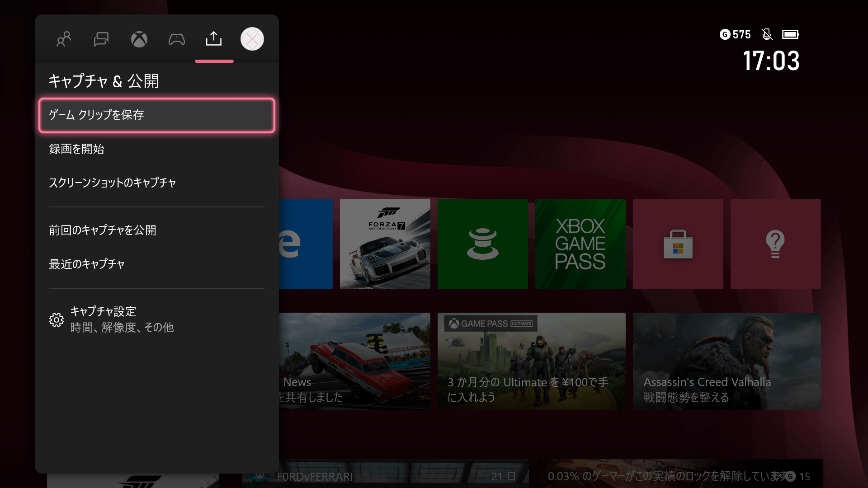Open the green joystick game tile
Viewport: 868px width, 488px height.
point(483,244)
